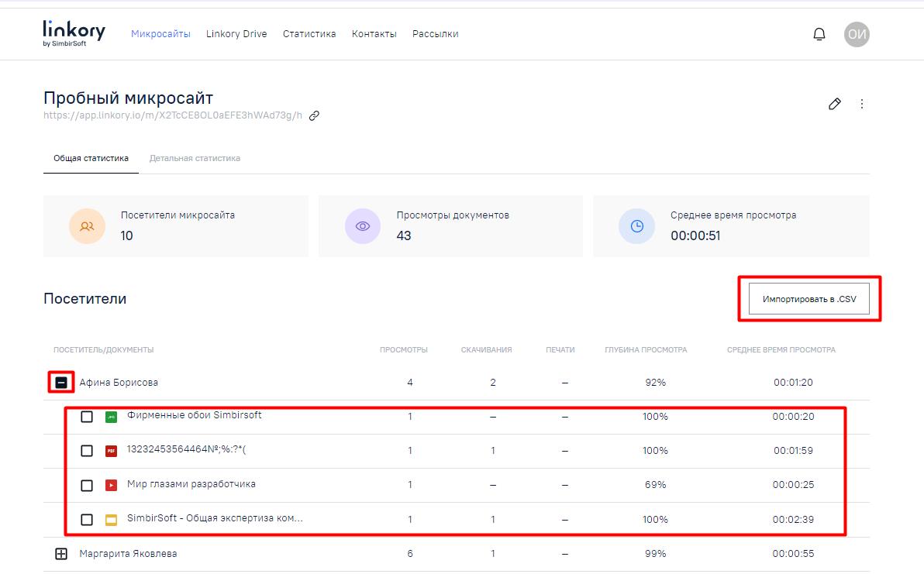
Task: Click the microsite URL under the page title
Action: [x=171, y=116]
